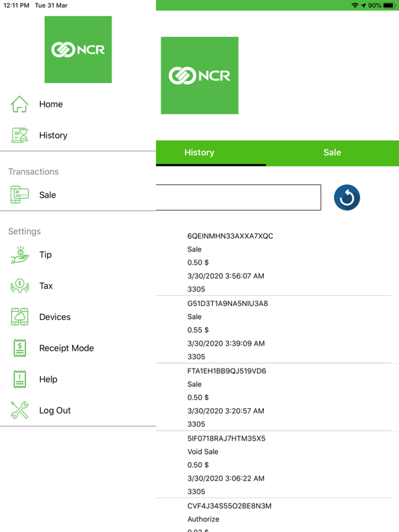
Task: Open Devices settings
Action: click(x=55, y=317)
